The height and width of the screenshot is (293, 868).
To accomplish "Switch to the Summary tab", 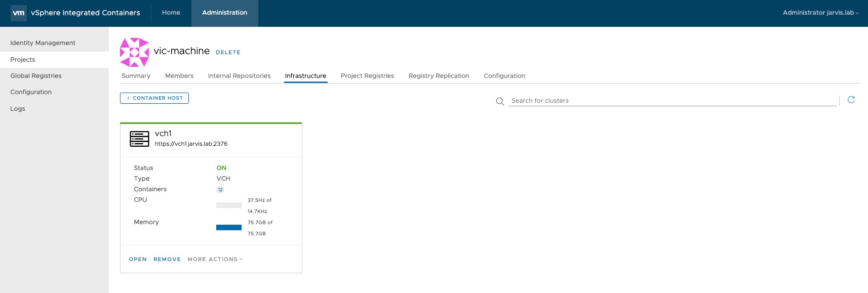I will (136, 76).
